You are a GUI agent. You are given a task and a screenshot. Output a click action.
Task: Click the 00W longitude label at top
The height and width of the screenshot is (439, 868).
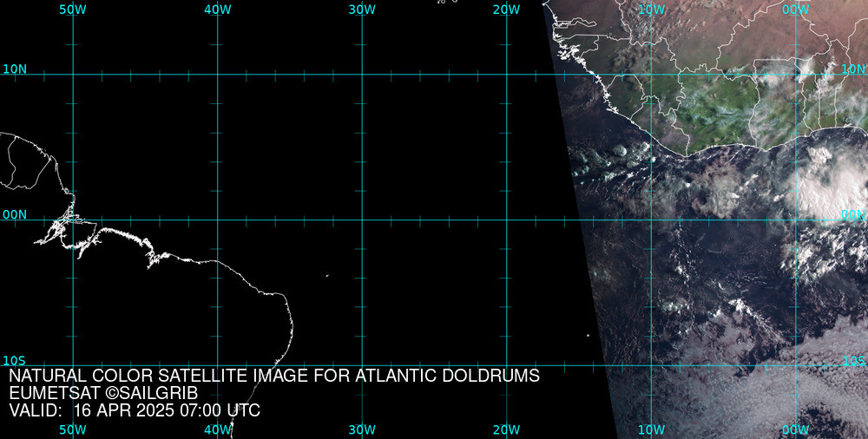click(x=796, y=10)
